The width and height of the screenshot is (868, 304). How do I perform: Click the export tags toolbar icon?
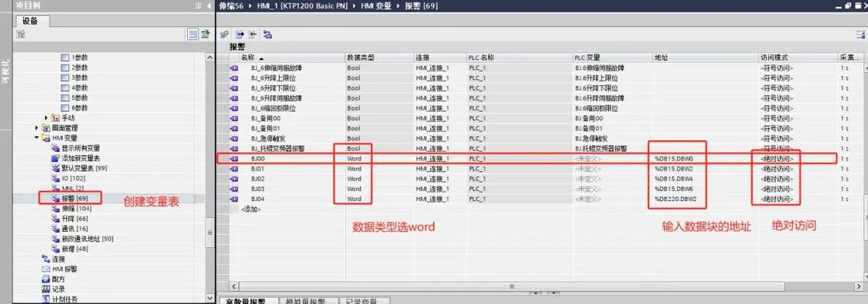(x=239, y=35)
